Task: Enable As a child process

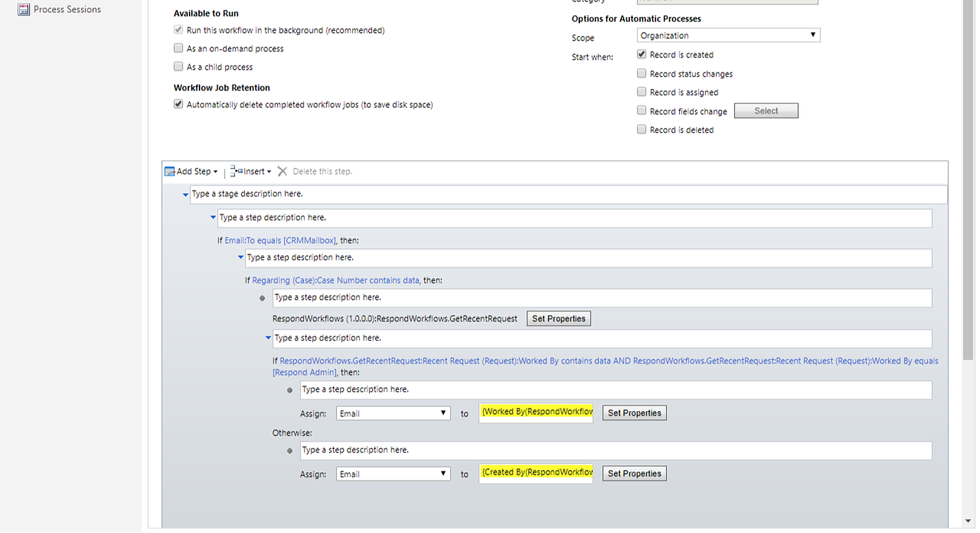Action: [x=178, y=67]
